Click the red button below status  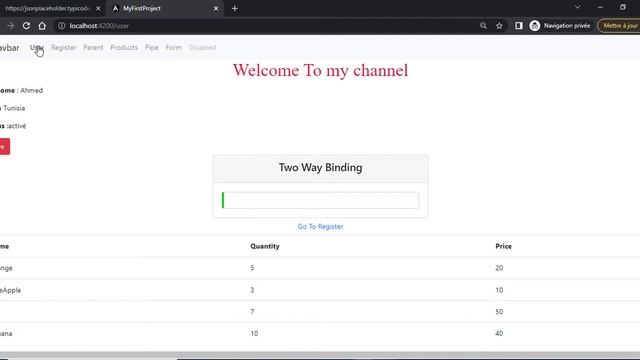pos(4,147)
